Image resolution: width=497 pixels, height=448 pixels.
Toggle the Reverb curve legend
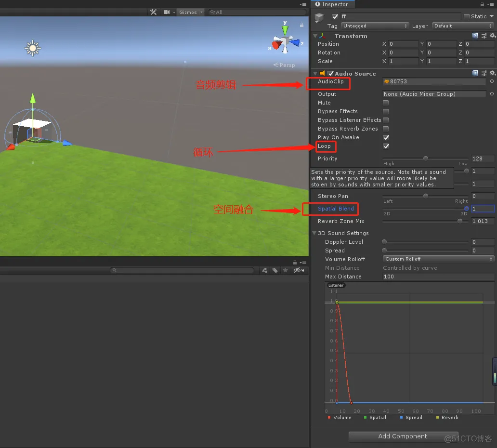coord(447,418)
